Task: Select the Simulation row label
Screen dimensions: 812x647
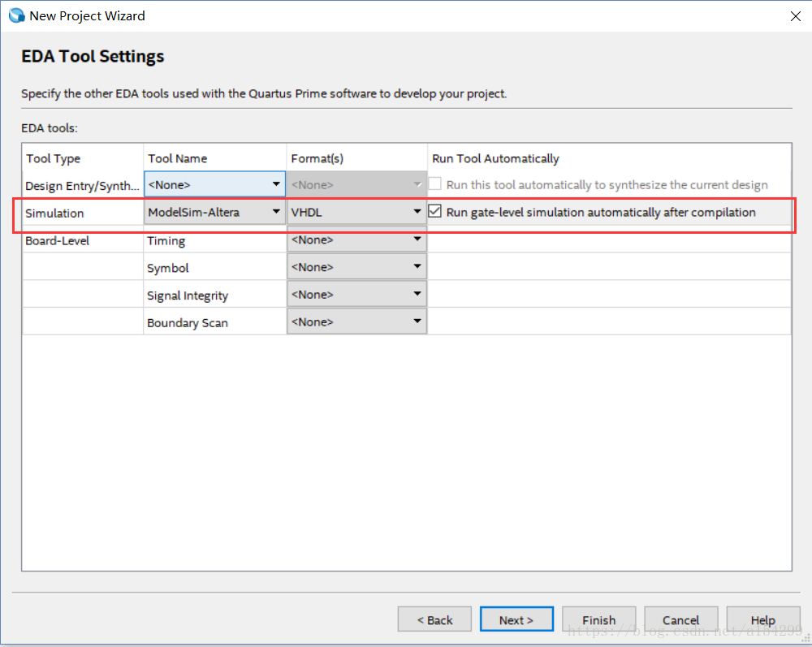Action: point(54,213)
